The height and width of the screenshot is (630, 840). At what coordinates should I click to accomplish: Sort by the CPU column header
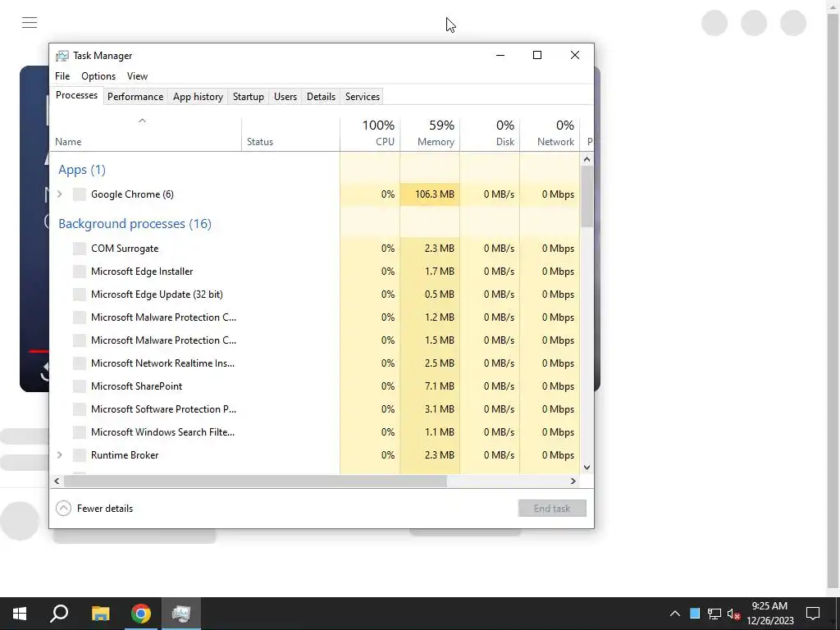370,134
